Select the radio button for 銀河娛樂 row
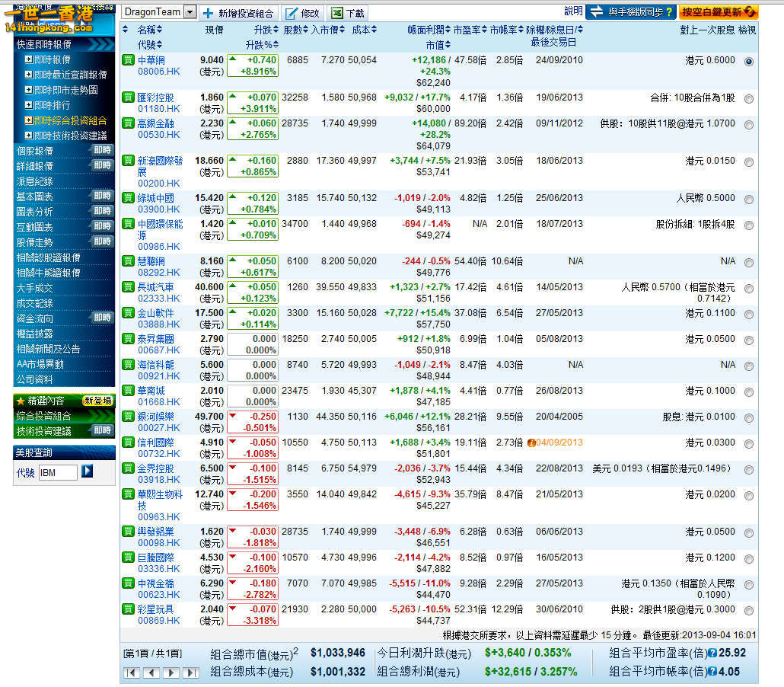This screenshot has width=784, height=687. click(x=748, y=418)
